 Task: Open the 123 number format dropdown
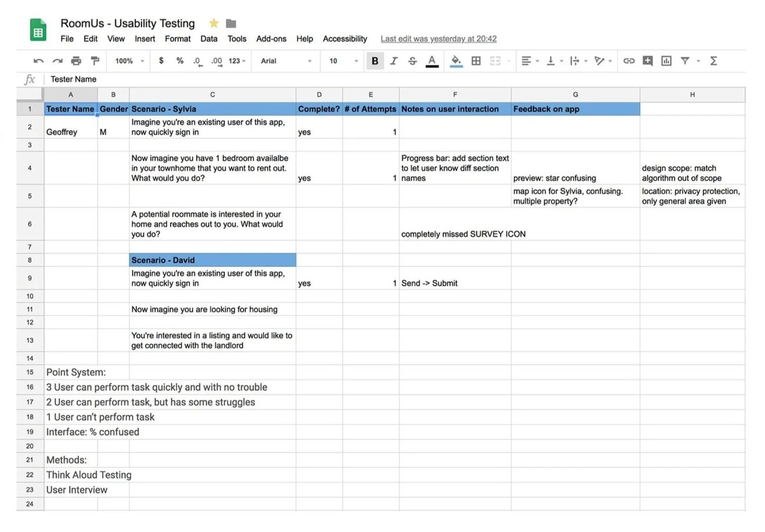coord(237,61)
